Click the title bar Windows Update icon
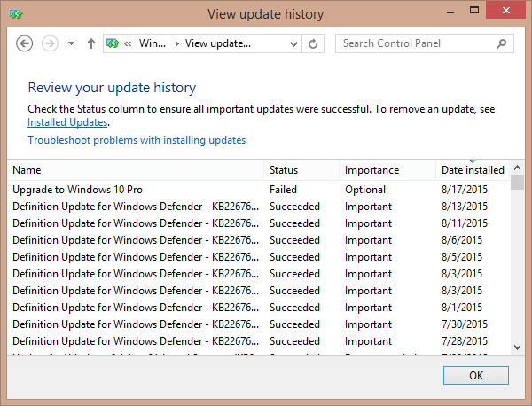Screen dimensions: 532x406 coord(17,14)
